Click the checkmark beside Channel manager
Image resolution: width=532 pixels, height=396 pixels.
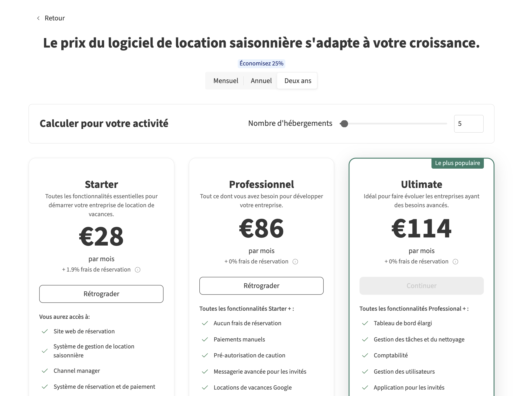tap(45, 371)
